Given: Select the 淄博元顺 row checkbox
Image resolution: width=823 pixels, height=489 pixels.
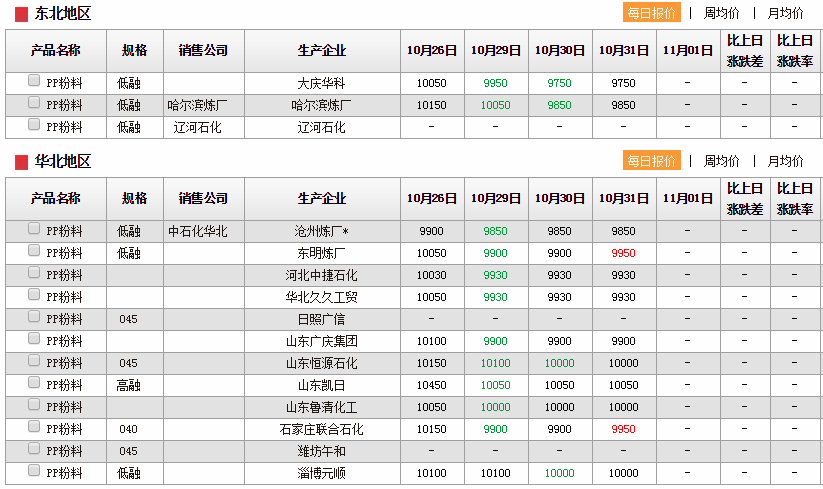Looking at the screenshot, I should [34, 471].
